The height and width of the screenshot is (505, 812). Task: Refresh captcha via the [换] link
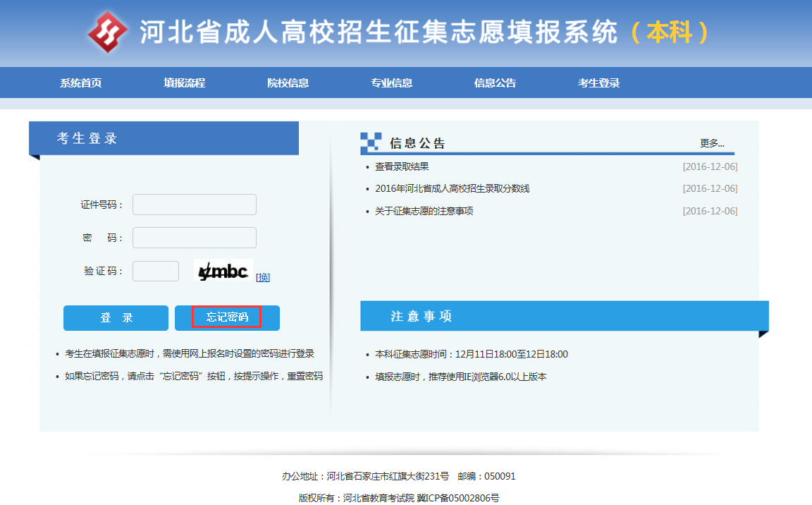263,277
